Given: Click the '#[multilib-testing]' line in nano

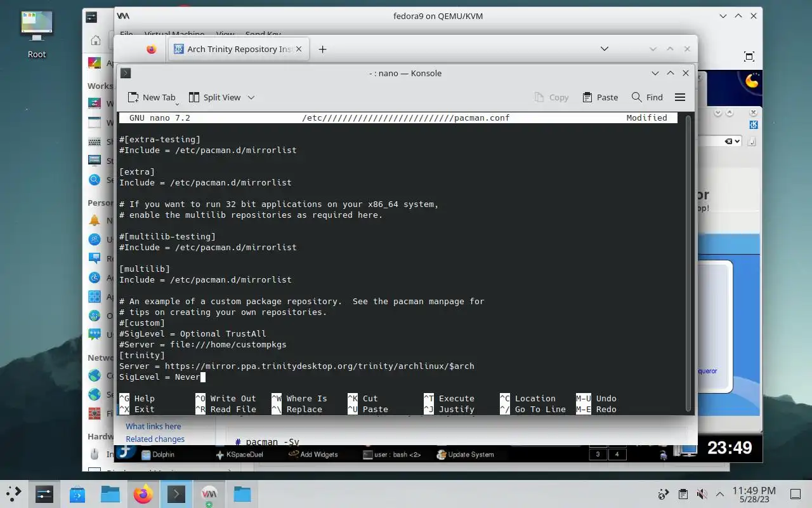Looking at the screenshot, I should pos(167,236).
